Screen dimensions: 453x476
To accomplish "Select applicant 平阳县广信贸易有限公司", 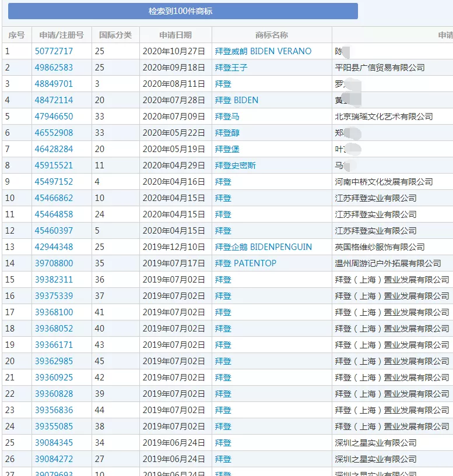I will [x=380, y=68].
